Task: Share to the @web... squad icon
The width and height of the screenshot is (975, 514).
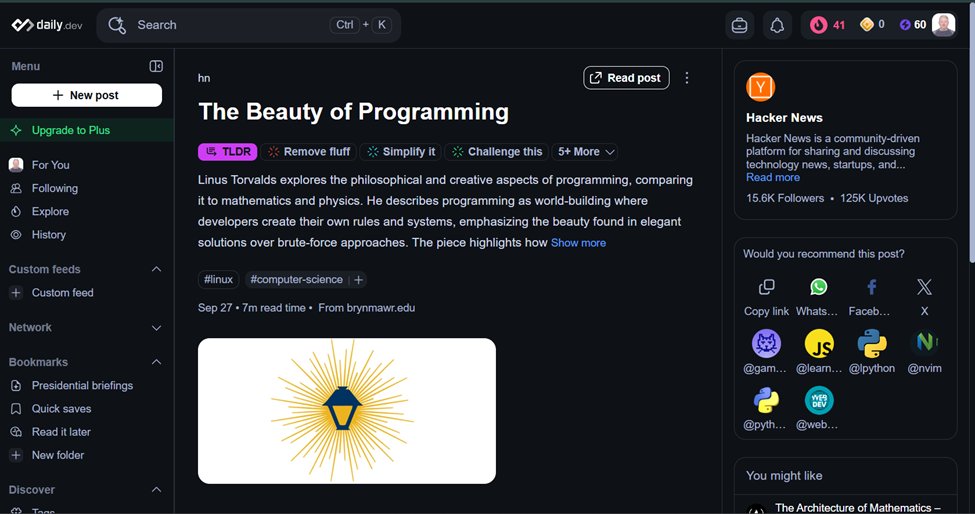Action: (x=819, y=400)
